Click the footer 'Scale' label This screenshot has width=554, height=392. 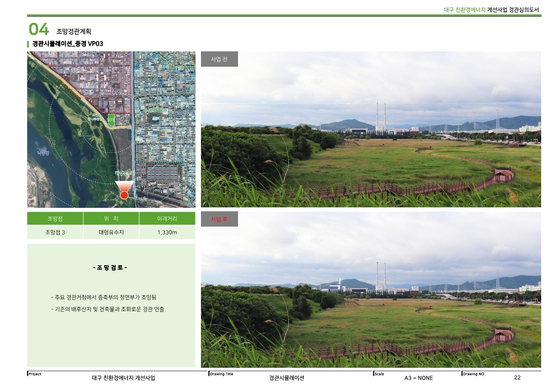[379, 374]
